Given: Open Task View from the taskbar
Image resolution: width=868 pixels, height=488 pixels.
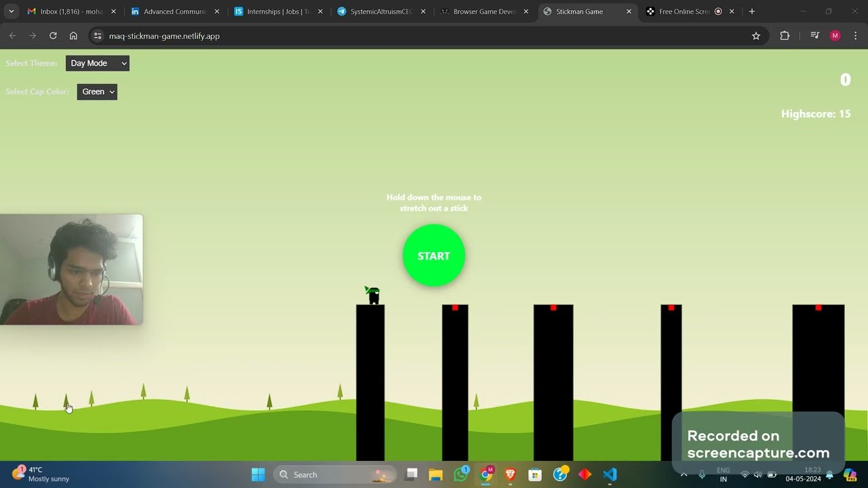Looking at the screenshot, I should coord(412,474).
